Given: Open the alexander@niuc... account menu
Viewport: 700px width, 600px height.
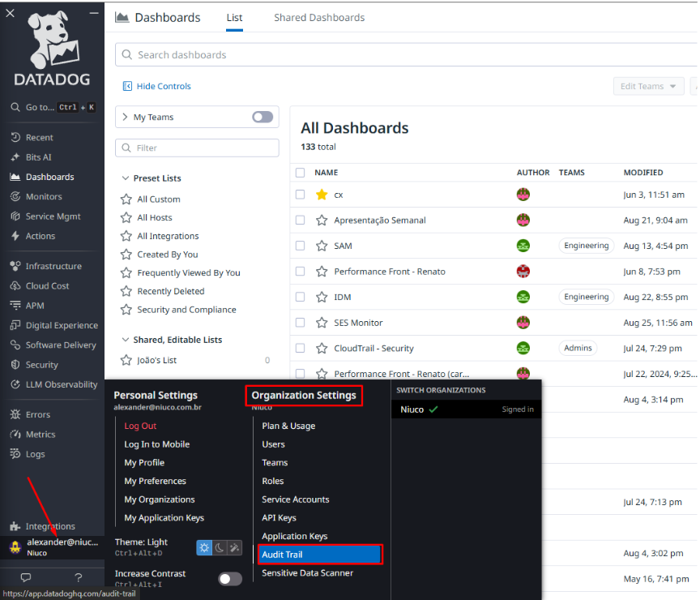Looking at the screenshot, I should click(52, 546).
